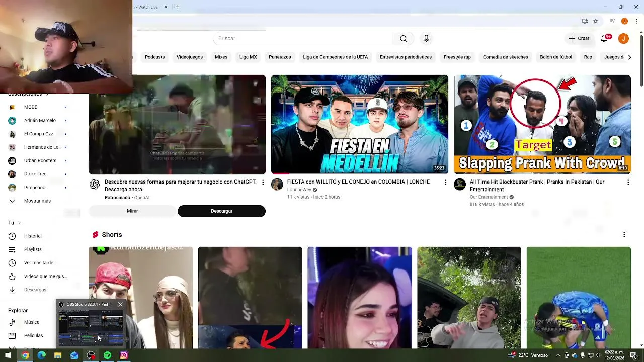
Task: Open Instagram from the taskbar
Action: point(124,355)
